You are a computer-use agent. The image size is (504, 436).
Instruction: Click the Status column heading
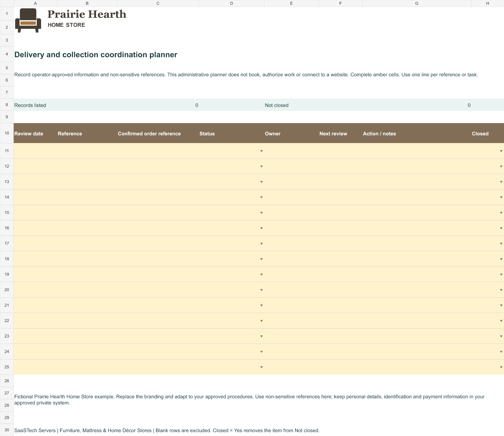point(207,134)
